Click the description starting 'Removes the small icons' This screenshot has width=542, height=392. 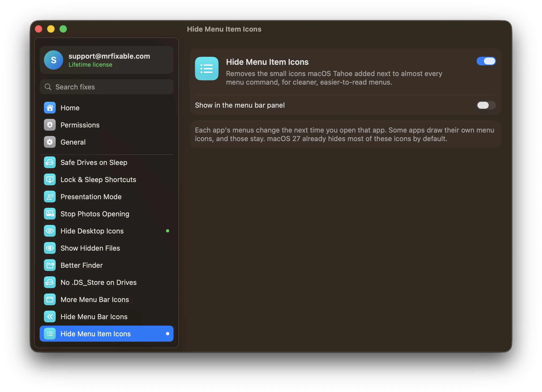click(334, 78)
